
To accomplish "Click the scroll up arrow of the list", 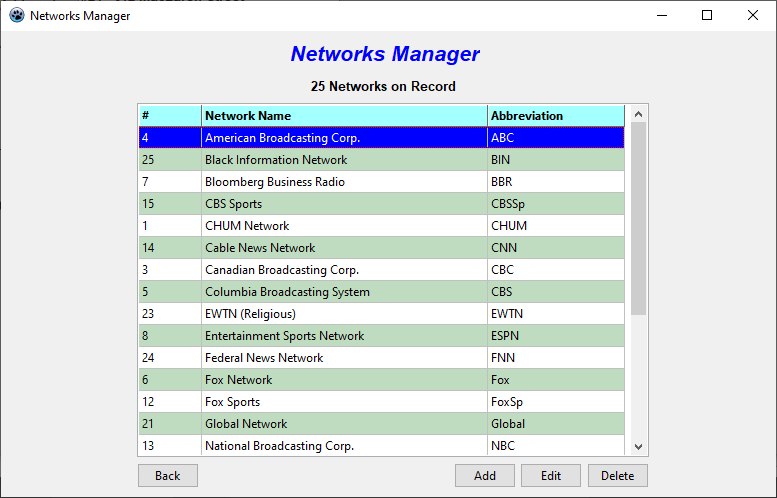I will (639, 113).
